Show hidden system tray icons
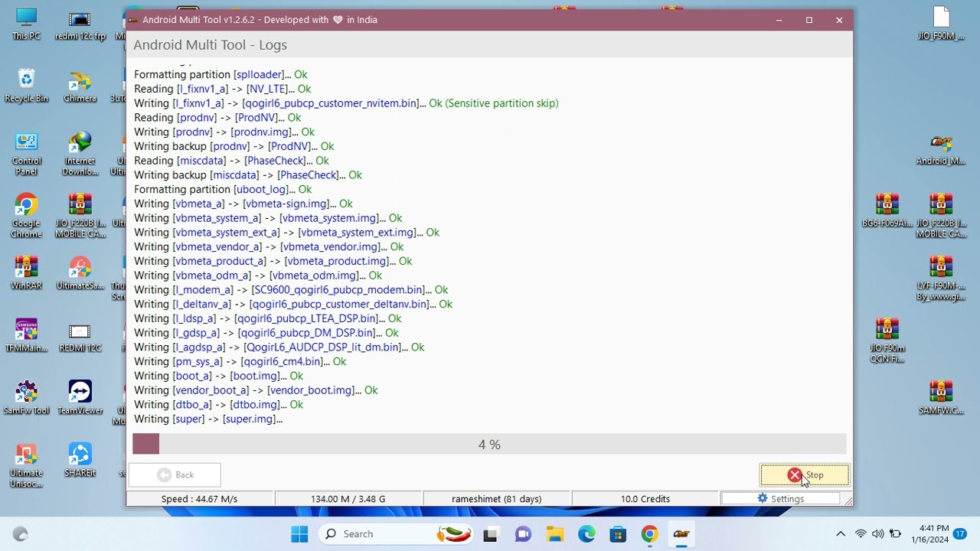 tap(841, 534)
